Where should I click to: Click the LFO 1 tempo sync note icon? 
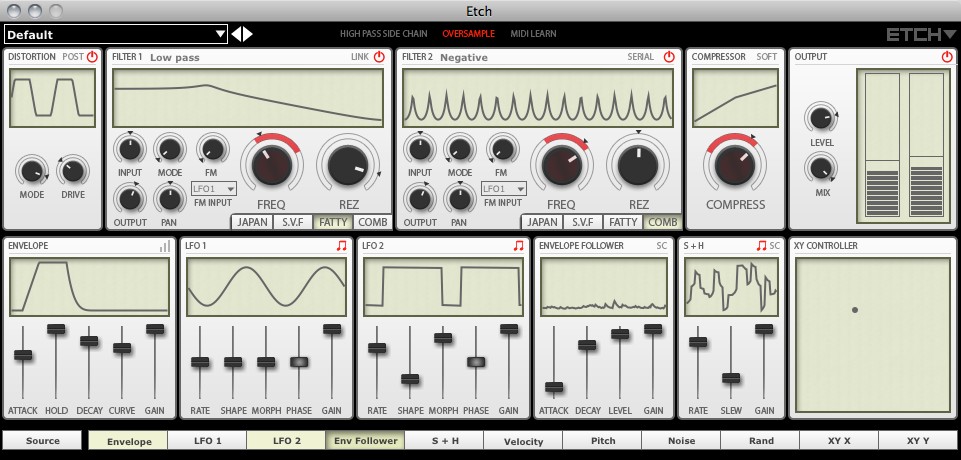pyautogui.click(x=341, y=246)
